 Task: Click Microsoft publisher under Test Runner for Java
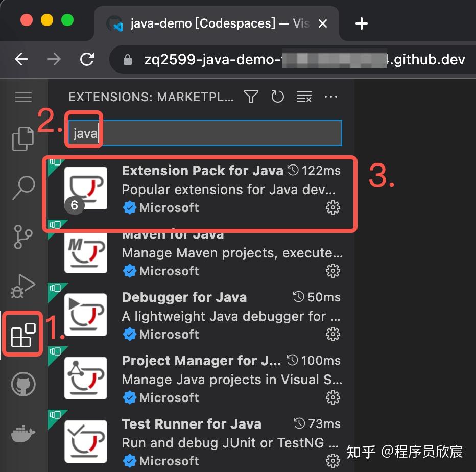tap(169, 461)
